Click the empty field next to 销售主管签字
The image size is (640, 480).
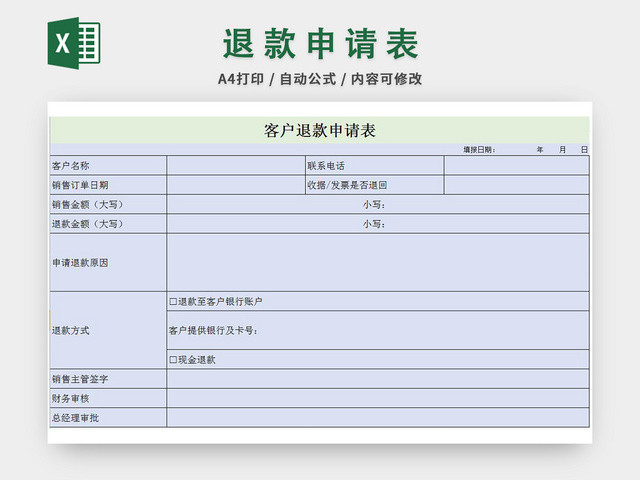pos(378,379)
